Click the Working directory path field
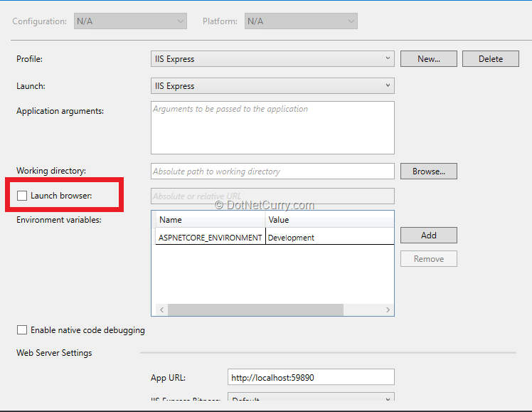This screenshot has width=532, height=412. coord(272,171)
